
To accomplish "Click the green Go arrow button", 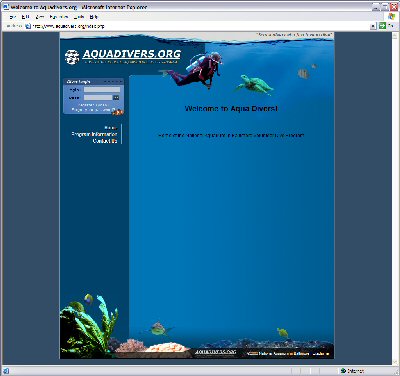I will click(x=382, y=26).
